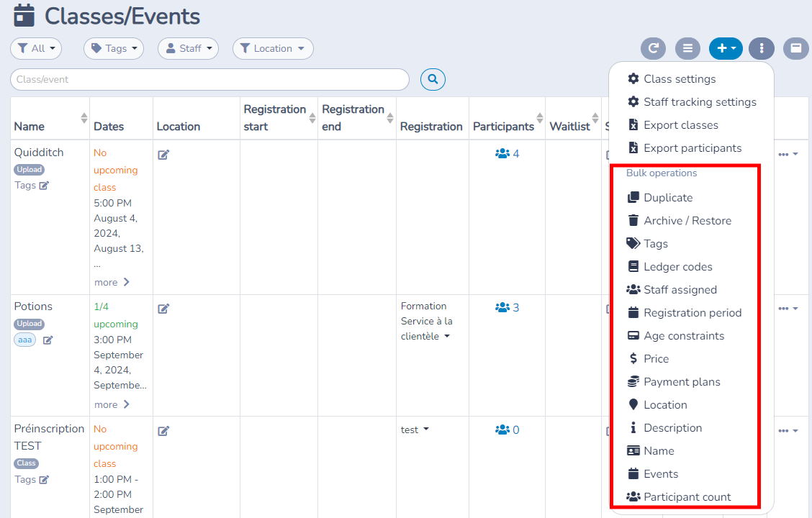
Task: Edit tag icon next to aaa
Action: (x=48, y=340)
